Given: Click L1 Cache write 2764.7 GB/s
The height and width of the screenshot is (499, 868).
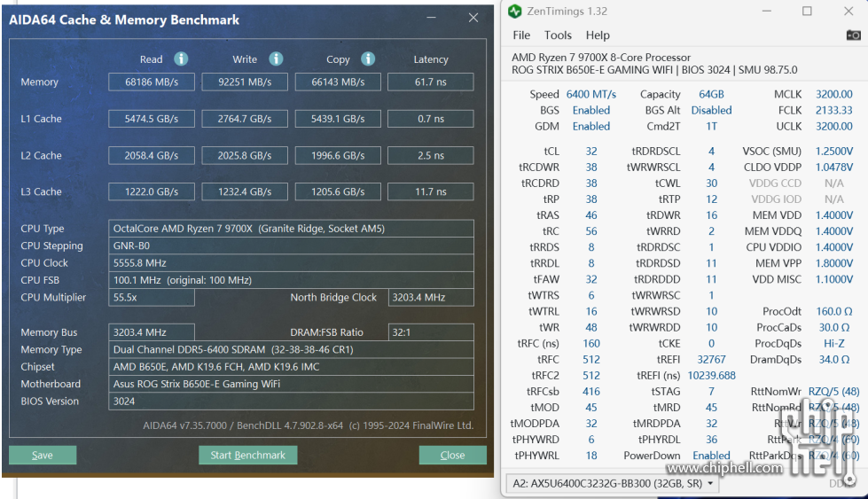Looking at the screenshot, I should (x=245, y=119).
